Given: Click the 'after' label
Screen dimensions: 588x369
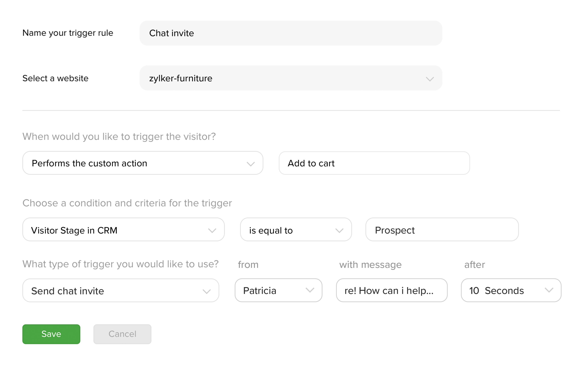Looking at the screenshot, I should point(475,265).
